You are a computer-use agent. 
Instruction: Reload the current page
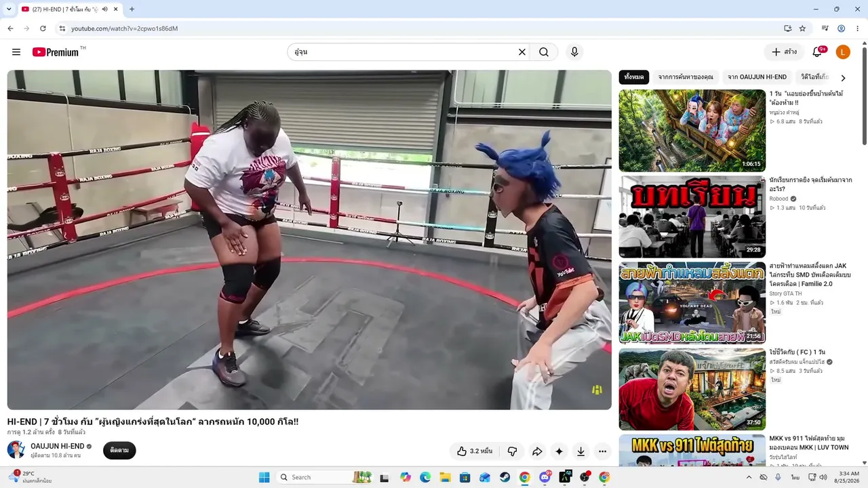tap(43, 28)
